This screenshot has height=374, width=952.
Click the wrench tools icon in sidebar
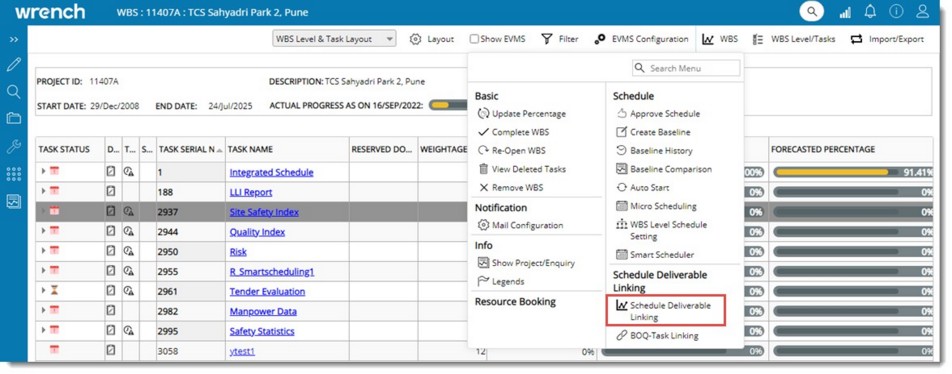pos(13,146)
